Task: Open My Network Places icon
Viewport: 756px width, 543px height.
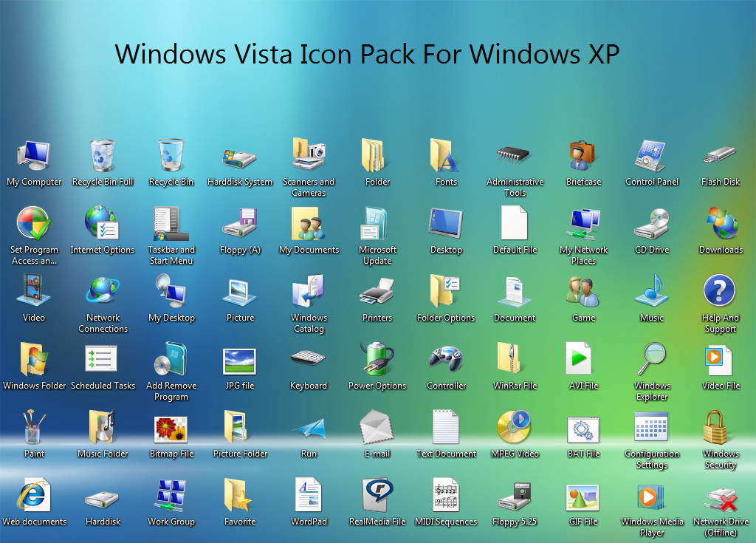Action: (584, 224)
